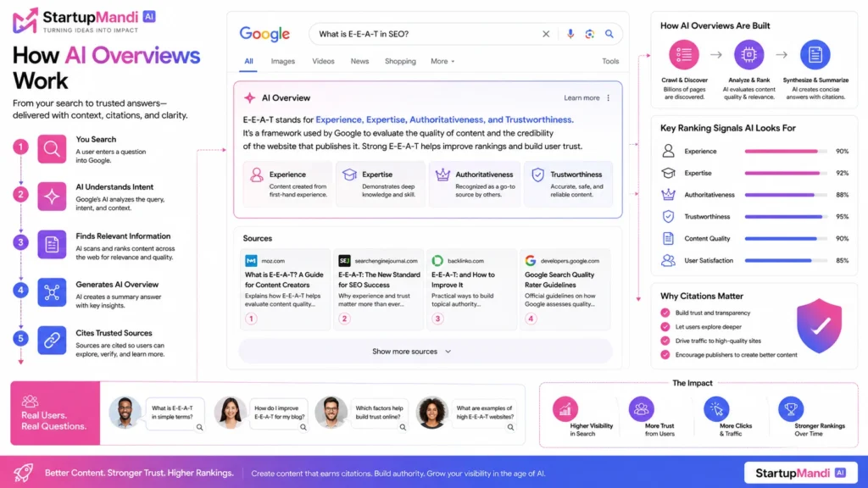This screenshot has width=868, height=488.
Task: Click the blue search magnifier icon
Action: pyautogui.click(x=609, y=34)
